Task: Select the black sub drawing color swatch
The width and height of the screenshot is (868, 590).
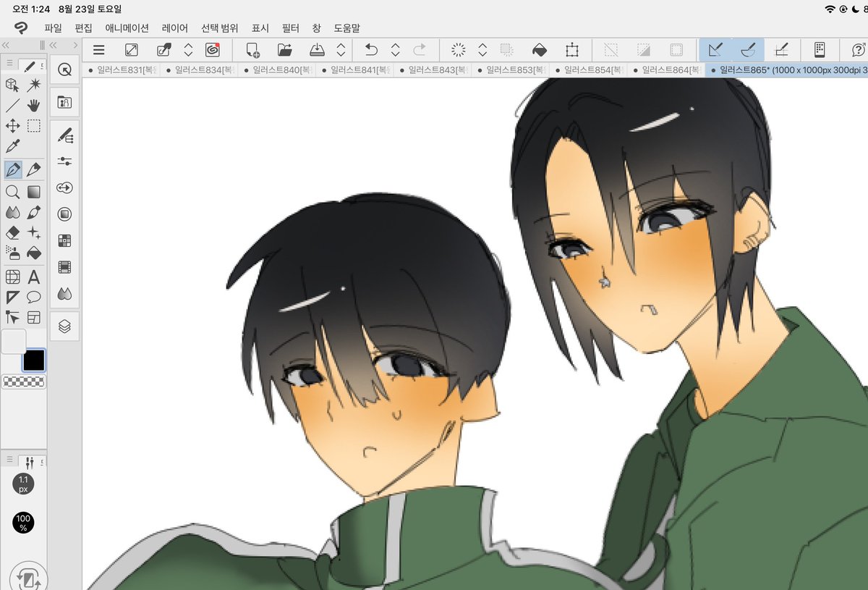Action: pyautogui.click(x=34, y=360)
